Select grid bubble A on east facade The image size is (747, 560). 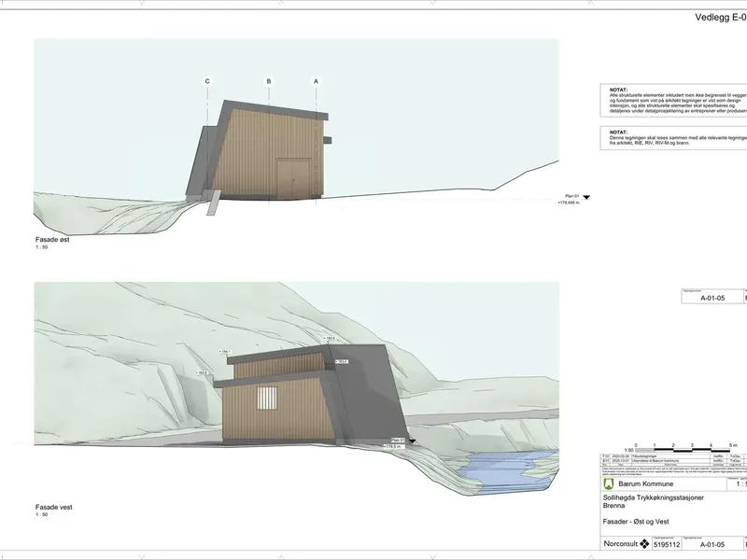tap(316, 81)
